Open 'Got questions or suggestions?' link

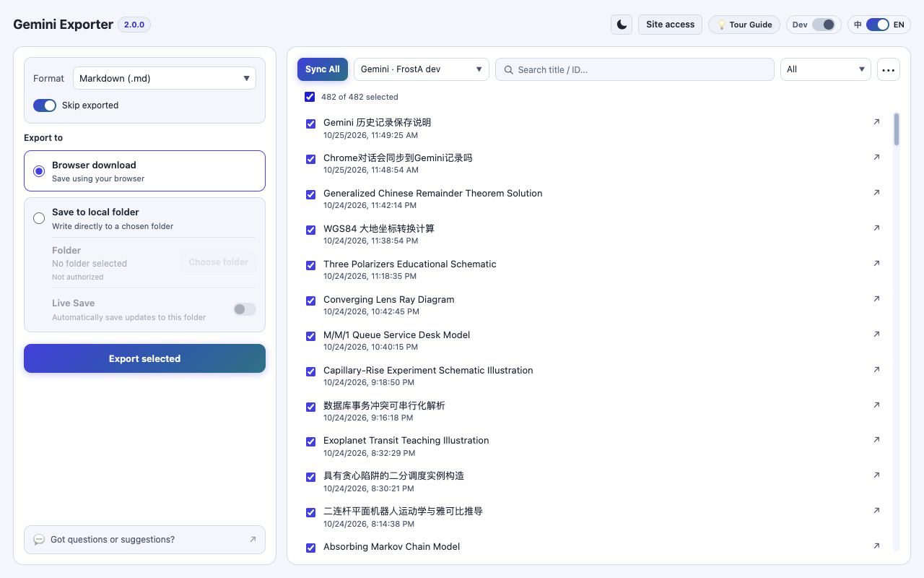coord(144,540)
